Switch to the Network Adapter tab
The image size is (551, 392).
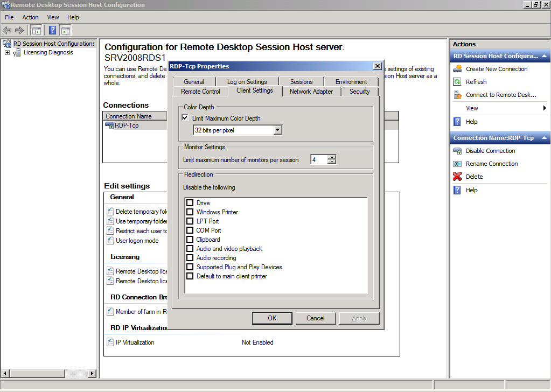311,92
